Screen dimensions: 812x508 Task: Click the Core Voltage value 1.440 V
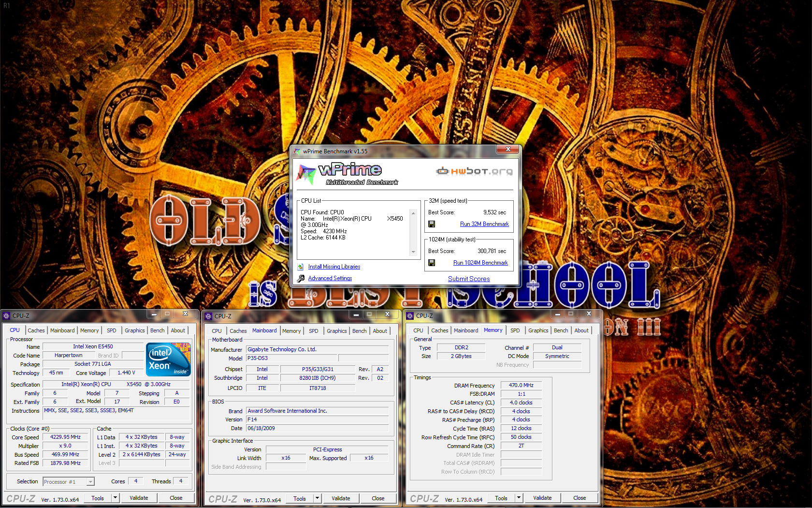[126, 373]
